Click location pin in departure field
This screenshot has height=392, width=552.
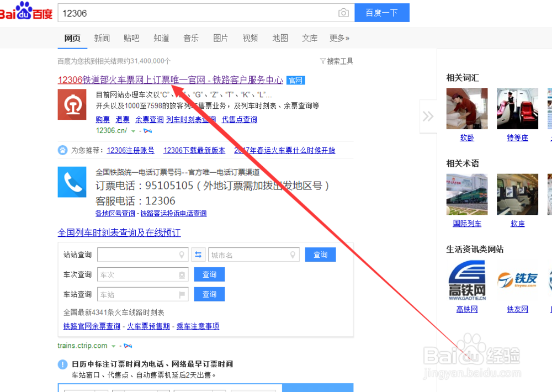coord(182,255)
